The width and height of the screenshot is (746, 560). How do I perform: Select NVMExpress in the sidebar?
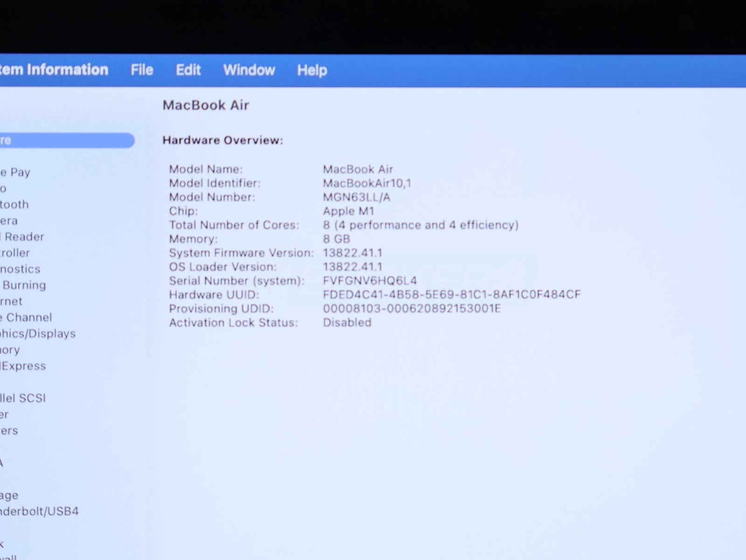(x=23, y=366)
